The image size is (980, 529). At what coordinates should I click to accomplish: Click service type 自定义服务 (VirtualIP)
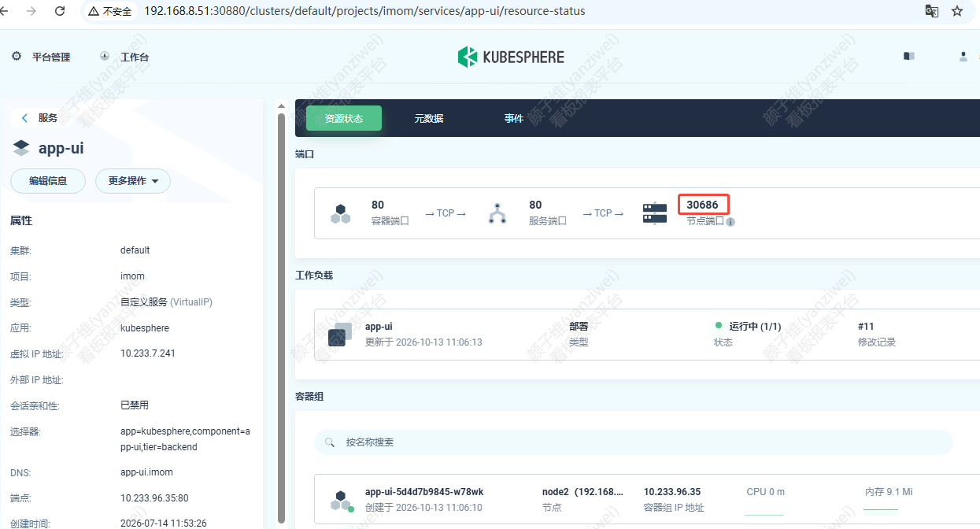click(166, 302)
